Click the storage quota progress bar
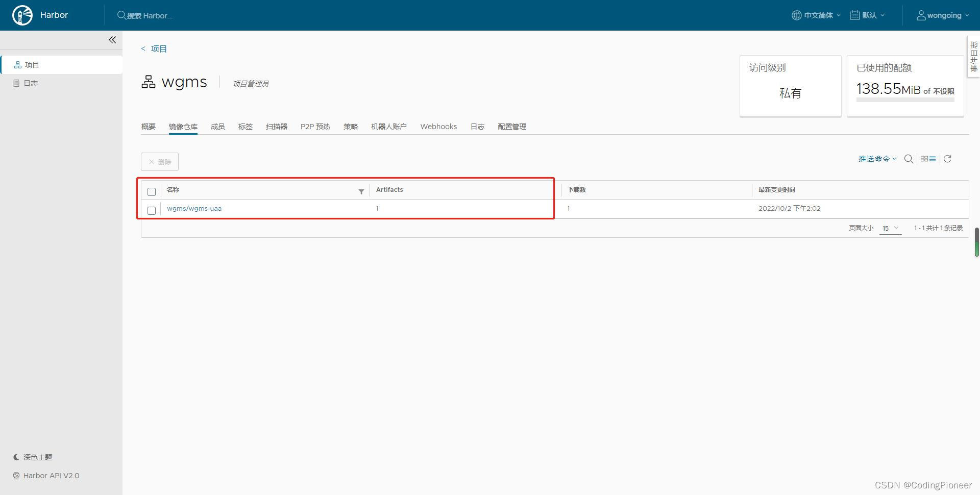 click(x=905, y=100)
